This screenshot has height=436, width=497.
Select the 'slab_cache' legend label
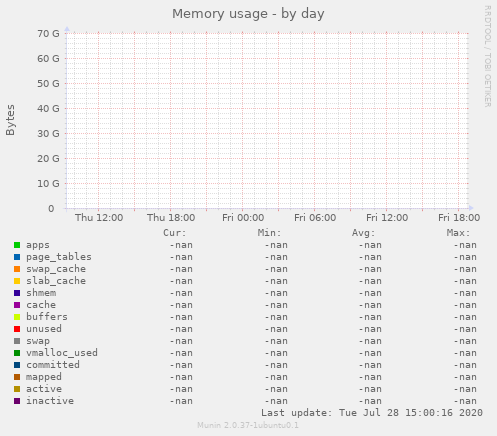56,281
